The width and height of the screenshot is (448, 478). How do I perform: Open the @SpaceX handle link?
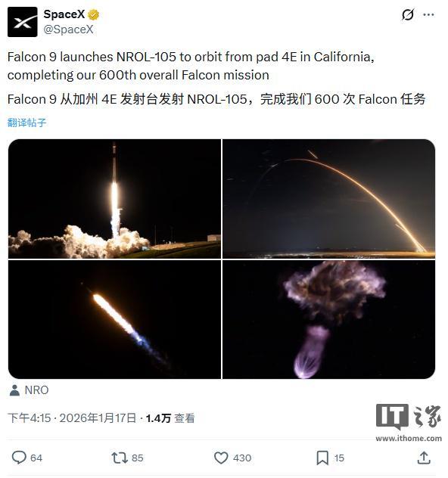[x=69, y=29]
